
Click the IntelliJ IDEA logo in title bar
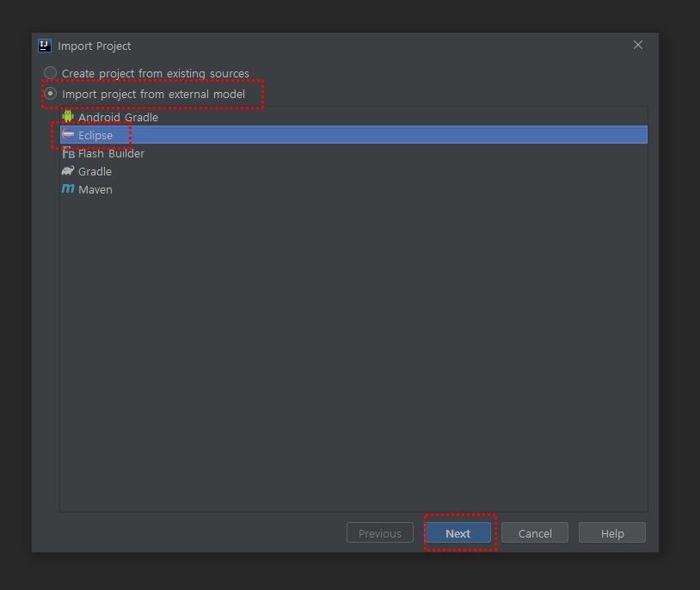point(44,46)
